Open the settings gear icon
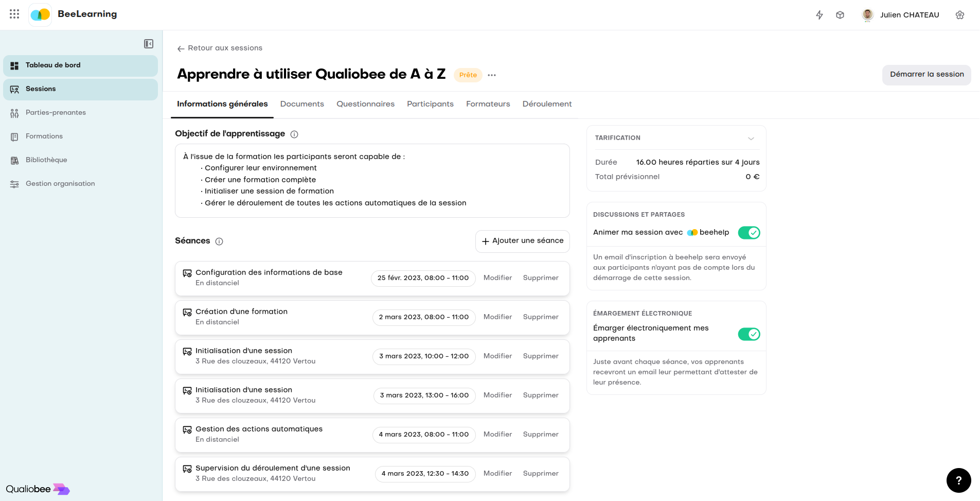Image resolution: width=980 pixels, height=501 pixels. [960, 15]
